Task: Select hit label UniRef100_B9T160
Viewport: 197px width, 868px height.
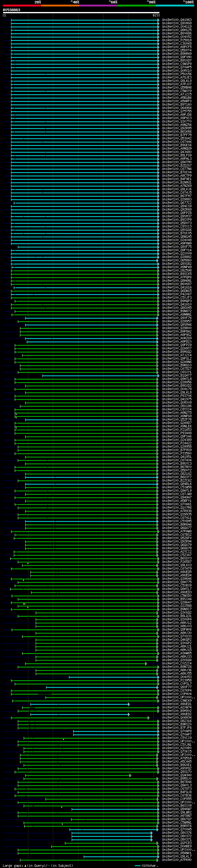Action: [x=177, y=104]
